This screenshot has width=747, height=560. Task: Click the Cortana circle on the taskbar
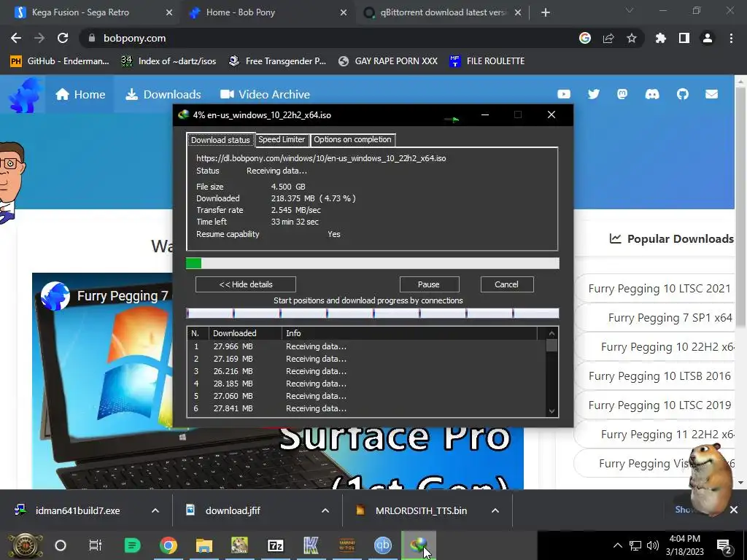60,545
